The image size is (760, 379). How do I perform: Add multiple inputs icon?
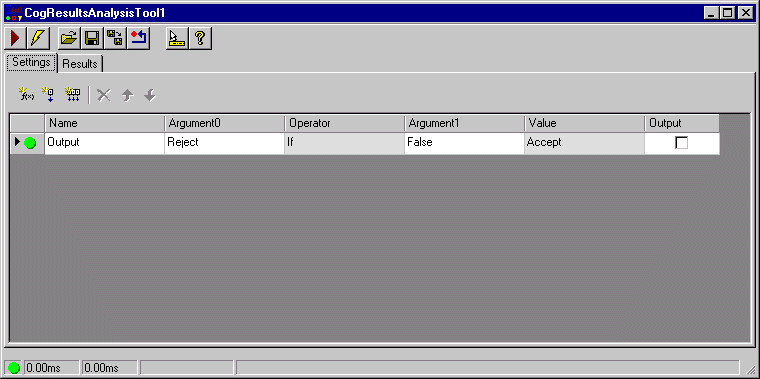click(x=73, y=95)
